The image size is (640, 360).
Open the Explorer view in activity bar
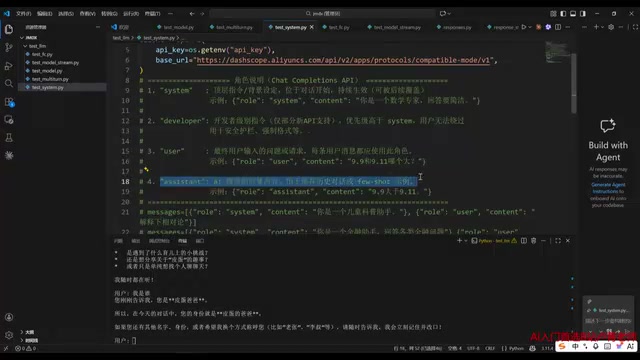(x=9, y=29)
